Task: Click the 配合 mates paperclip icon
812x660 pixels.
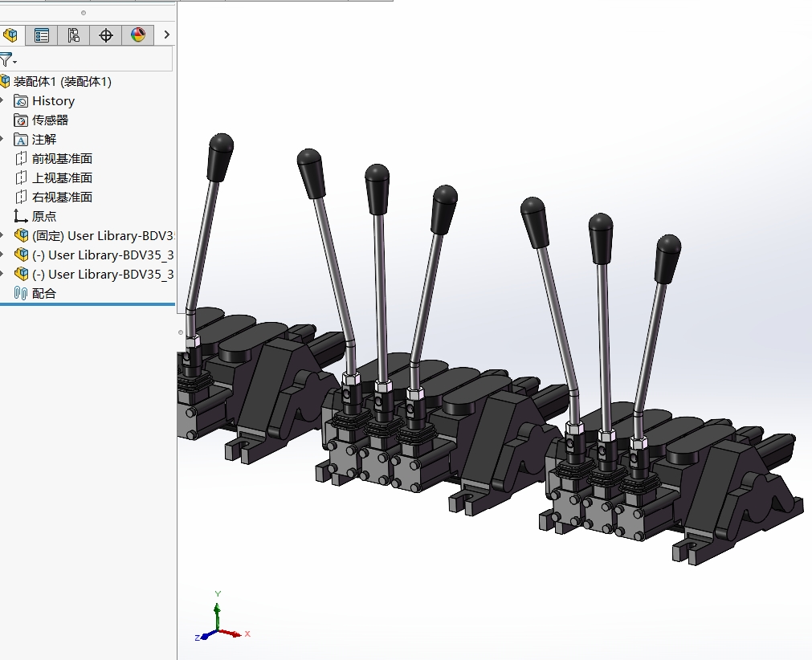Action: [x=21, y=293]
